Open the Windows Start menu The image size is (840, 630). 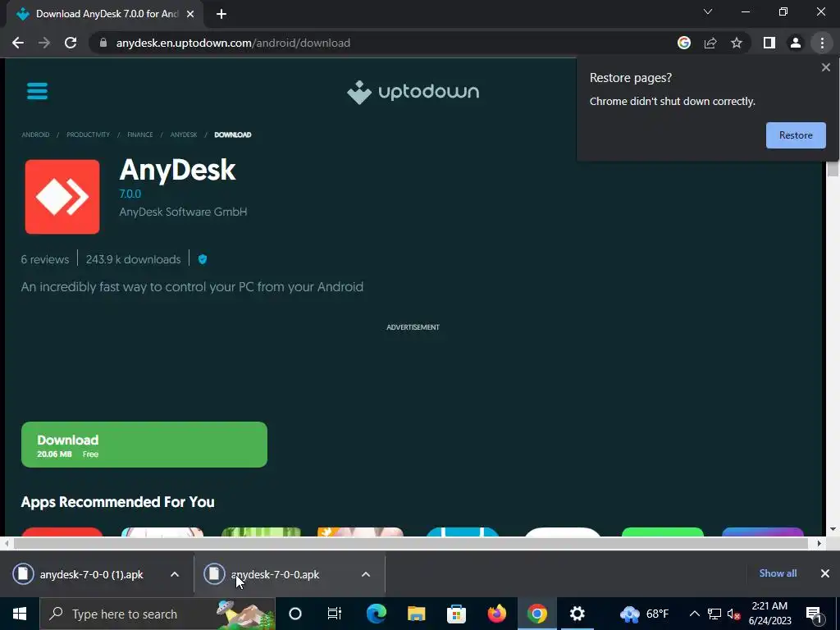20,614
